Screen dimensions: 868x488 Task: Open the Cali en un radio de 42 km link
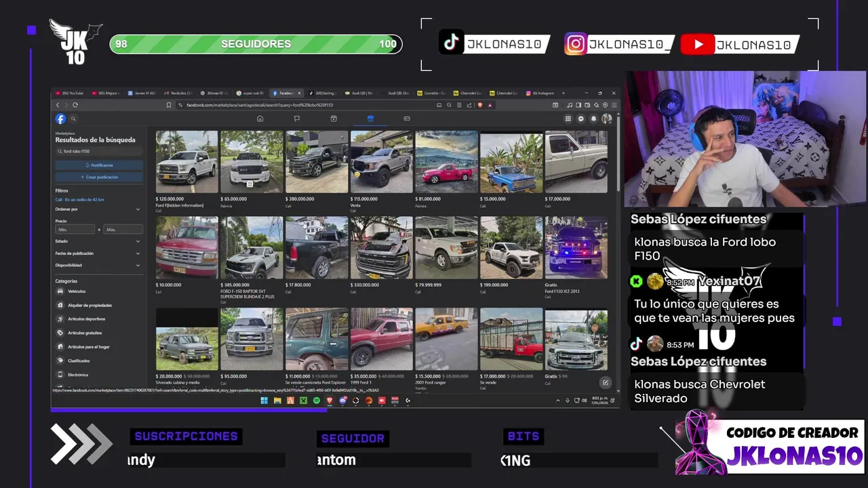80,200
